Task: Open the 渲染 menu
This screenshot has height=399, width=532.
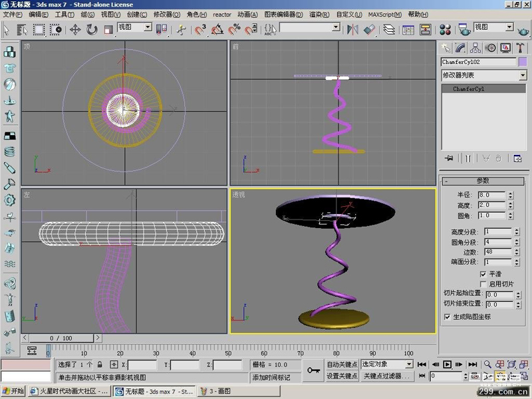Action: (319, 15)
